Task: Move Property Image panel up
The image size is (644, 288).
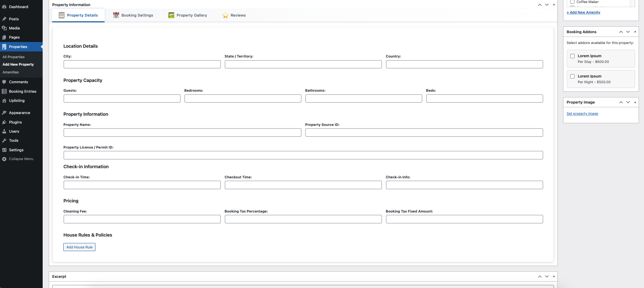Action: (x=621, y=102)
